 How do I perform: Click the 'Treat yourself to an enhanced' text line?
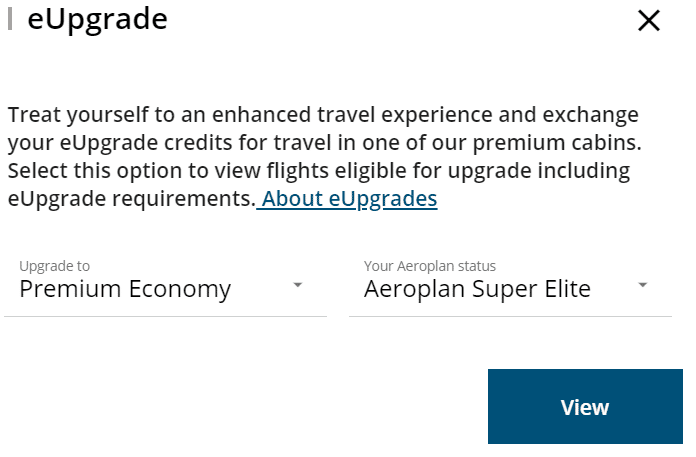pos(323,114)
